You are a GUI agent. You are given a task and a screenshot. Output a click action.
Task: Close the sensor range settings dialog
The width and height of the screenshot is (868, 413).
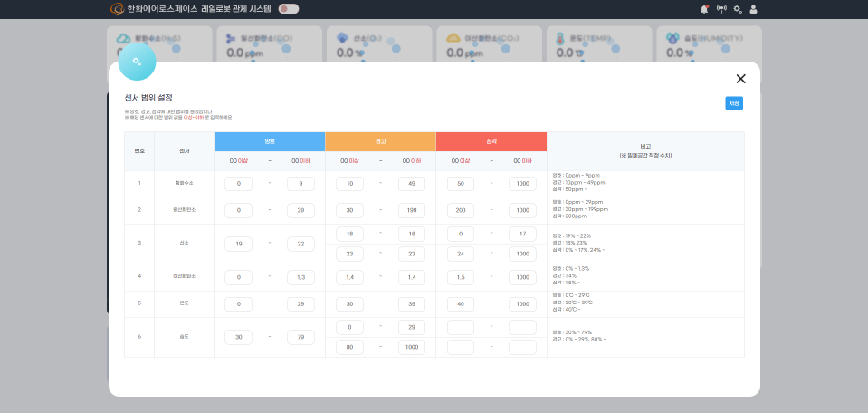pos(740,79)
